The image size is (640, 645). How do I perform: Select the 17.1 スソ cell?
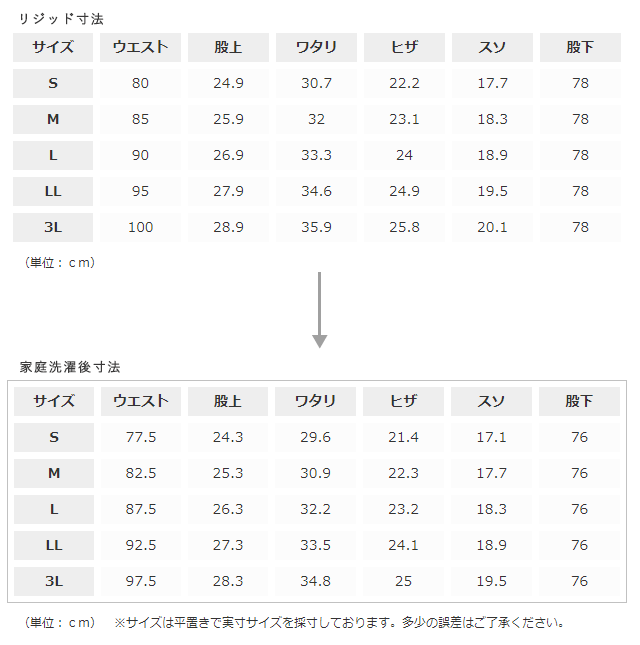(491, 437)
